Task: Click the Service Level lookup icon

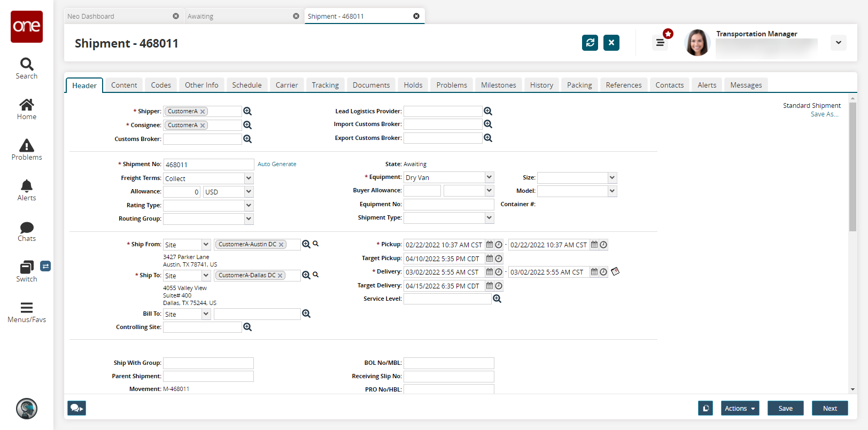Action: coord(497,299)
